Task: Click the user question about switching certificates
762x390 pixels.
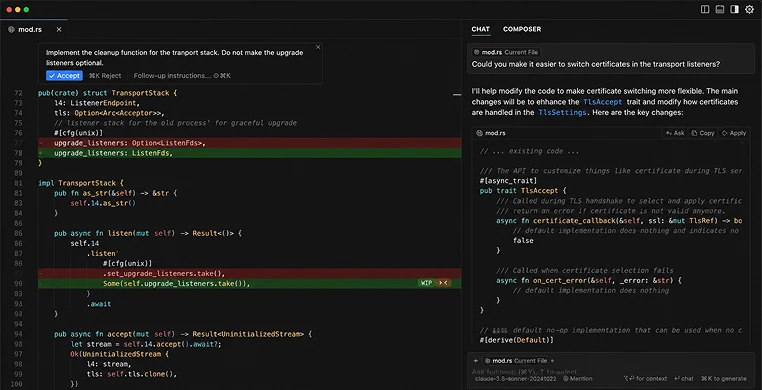Action: point(595,64)
